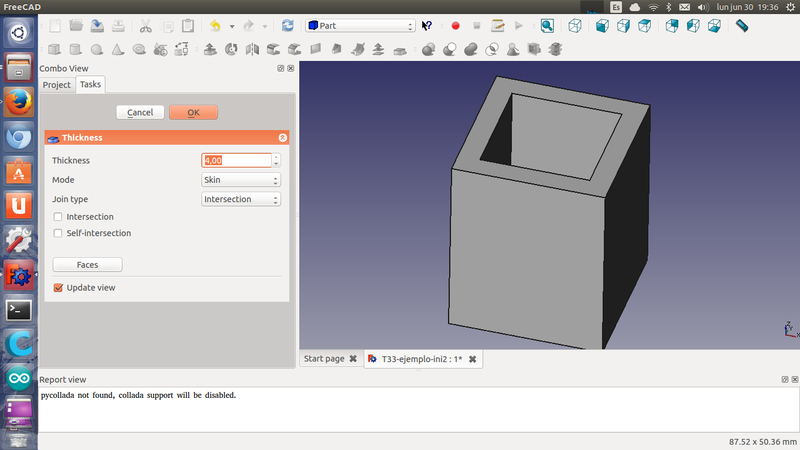Click the undo arrow icon
This screenshot has width=800, height=450.
point(215,26)
